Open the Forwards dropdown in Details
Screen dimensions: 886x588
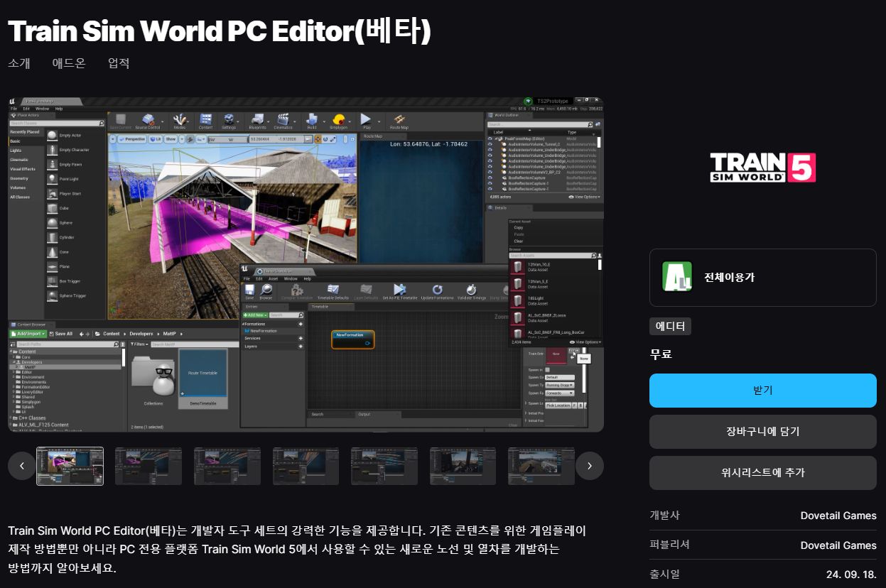pos(560,393)
